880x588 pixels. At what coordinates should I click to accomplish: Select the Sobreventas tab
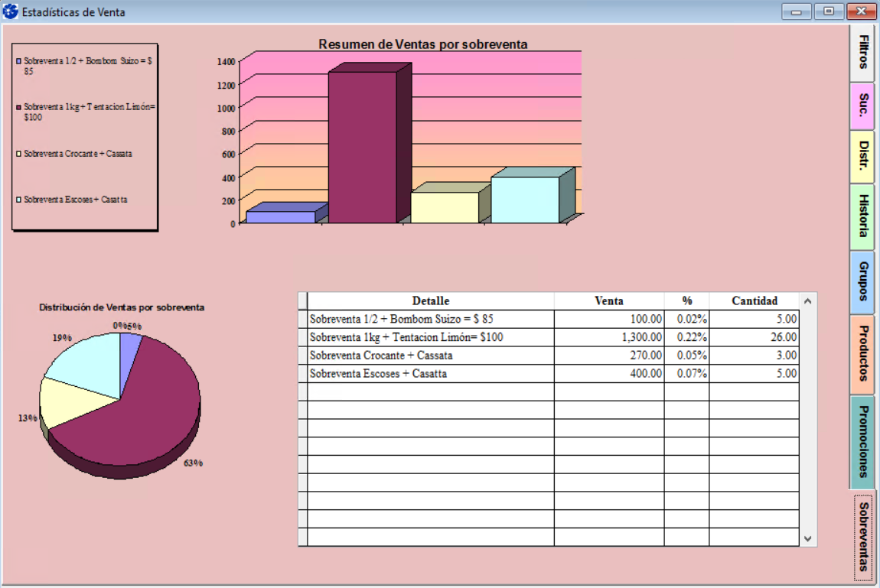point(863,536)
